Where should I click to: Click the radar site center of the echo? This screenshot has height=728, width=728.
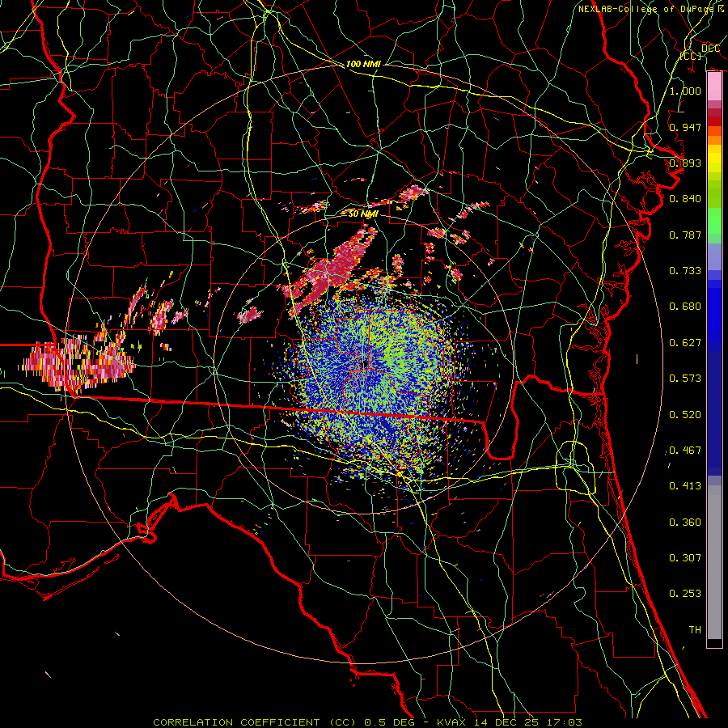click(365, 363)
